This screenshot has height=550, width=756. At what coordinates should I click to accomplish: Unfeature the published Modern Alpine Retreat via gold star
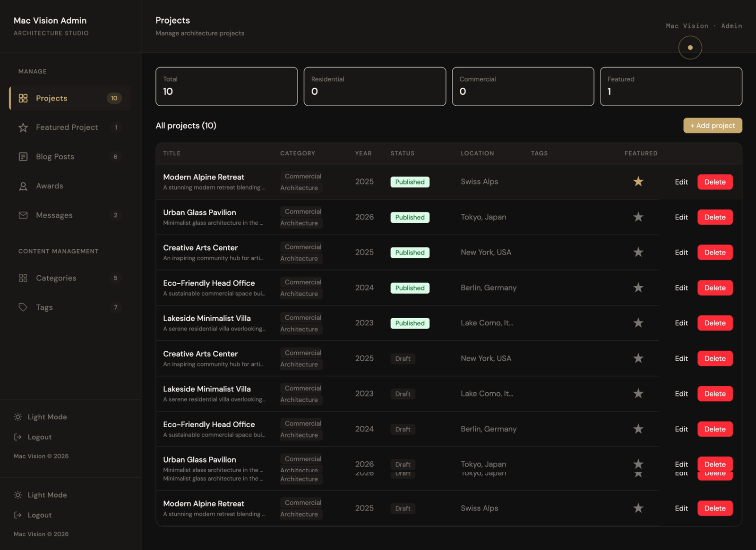(638, 182)
